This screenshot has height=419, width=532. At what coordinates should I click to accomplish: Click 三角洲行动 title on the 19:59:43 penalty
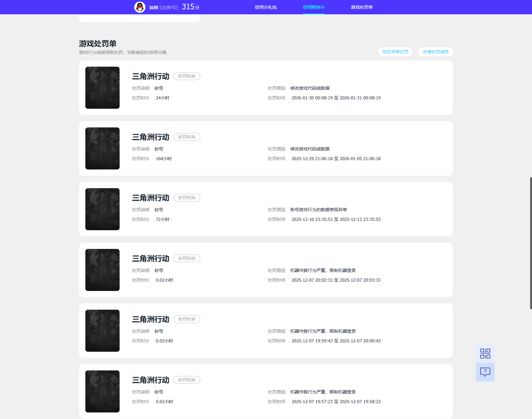tap(151, 319)
